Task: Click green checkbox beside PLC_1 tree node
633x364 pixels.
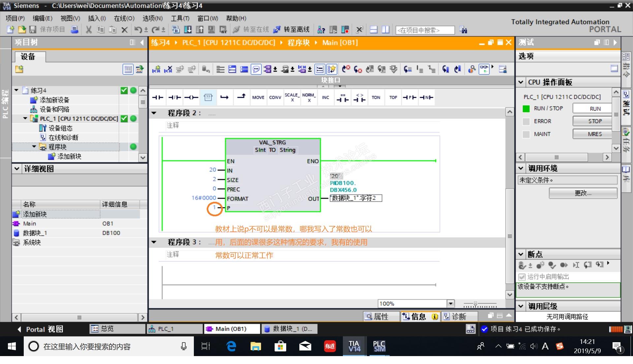Action: point(124,119)
